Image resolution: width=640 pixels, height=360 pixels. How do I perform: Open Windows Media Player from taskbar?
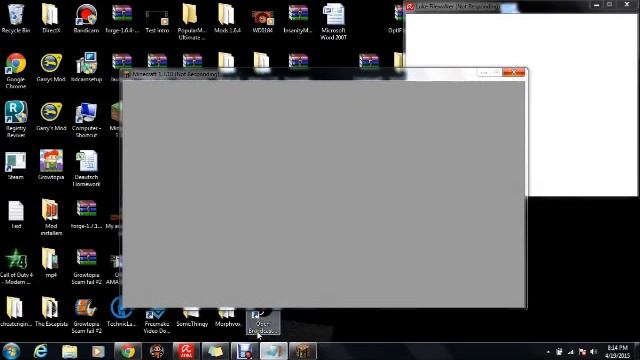98,351
